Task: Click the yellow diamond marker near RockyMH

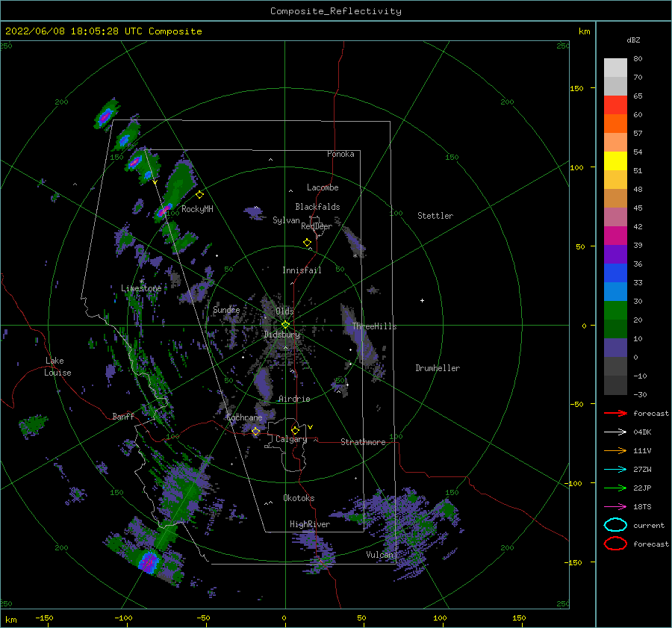Action: [199, 195]
